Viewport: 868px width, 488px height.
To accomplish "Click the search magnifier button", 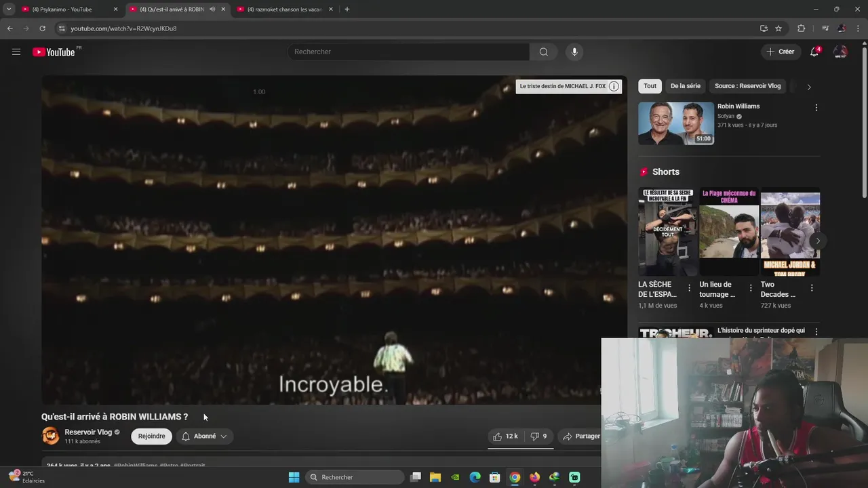I will 543,52.
